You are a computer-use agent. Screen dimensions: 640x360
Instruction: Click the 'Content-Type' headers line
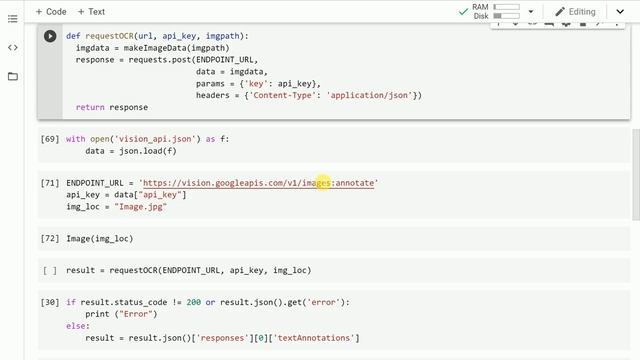(309, 95)
